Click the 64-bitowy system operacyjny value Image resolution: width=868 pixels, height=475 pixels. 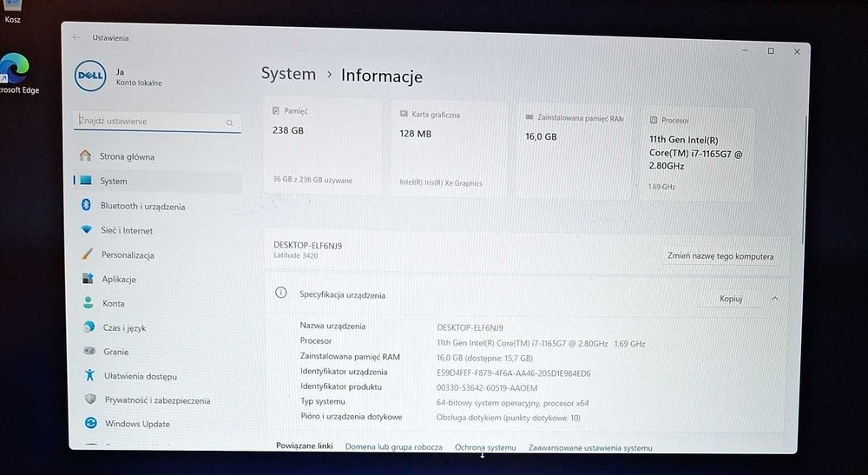(x=513, y=403)
